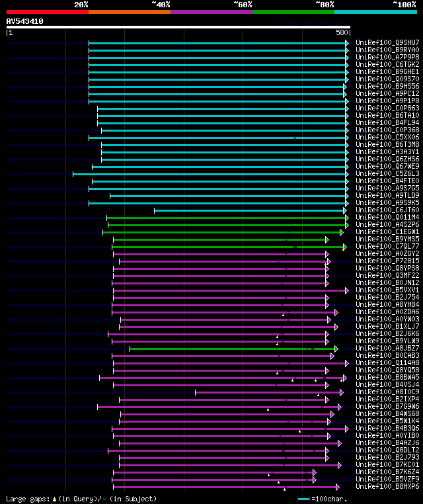The image size is (423, 504).
Task: Select the UniRef100_A3A3Y1 label
Action: pyautogui.click(x=387, y=151)
